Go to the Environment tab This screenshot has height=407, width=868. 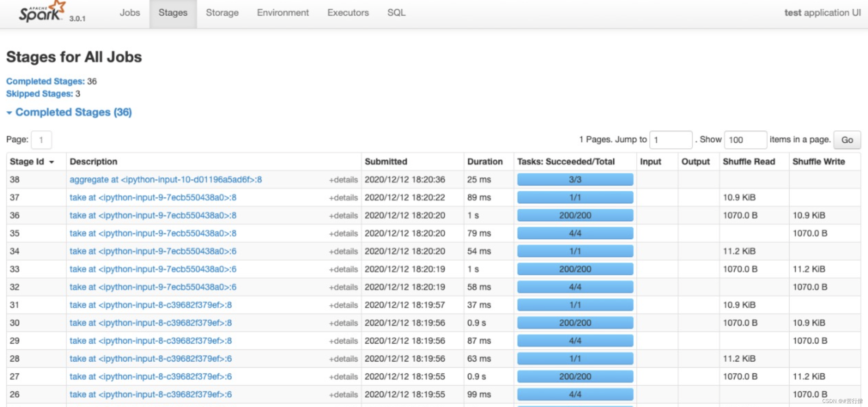(283, 13)
